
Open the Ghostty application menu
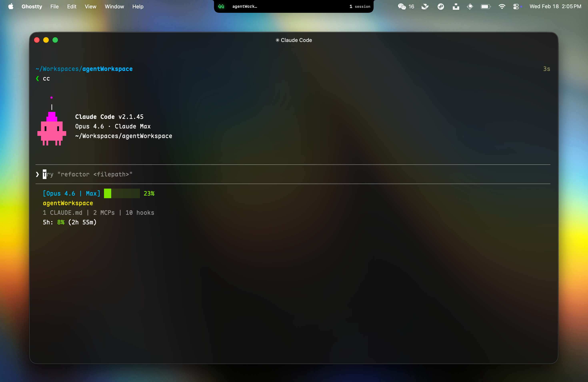(32, 6)
